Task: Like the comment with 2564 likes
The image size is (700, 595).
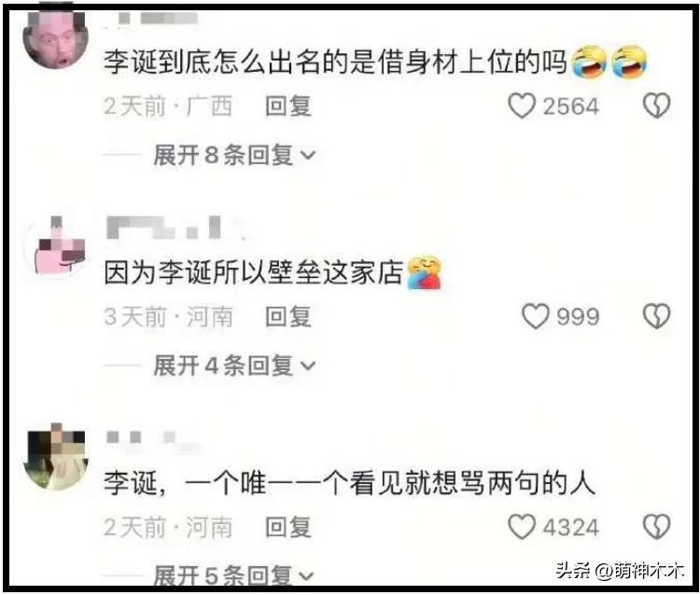Action: (x=521, y=105)
